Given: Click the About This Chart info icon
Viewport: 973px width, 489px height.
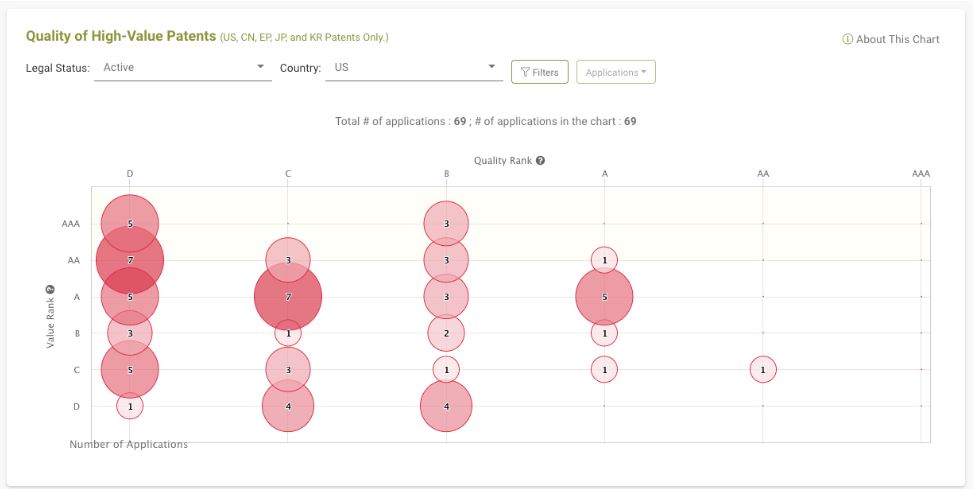Looking at the screenshot, I should point(847,39).
